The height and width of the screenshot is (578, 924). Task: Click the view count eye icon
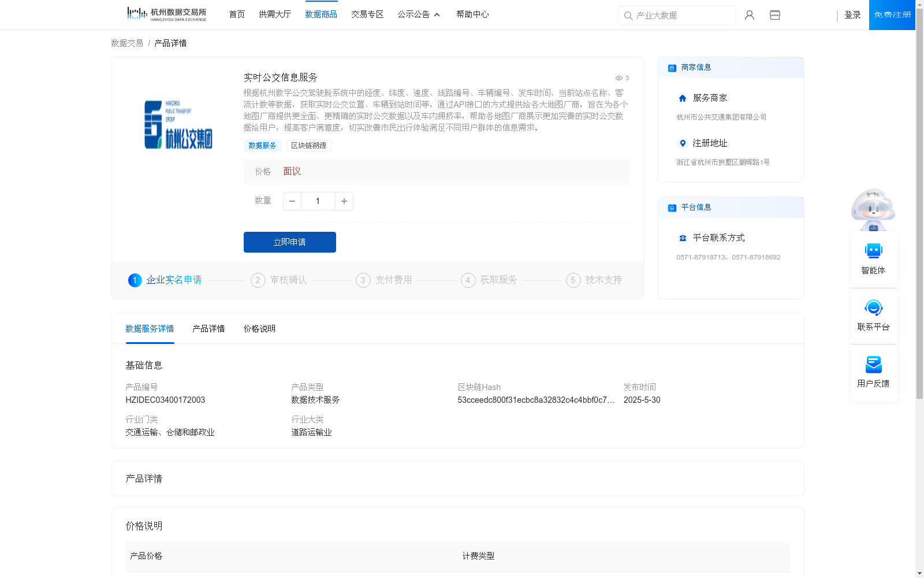pyautogui.click(x=618, y=78)
